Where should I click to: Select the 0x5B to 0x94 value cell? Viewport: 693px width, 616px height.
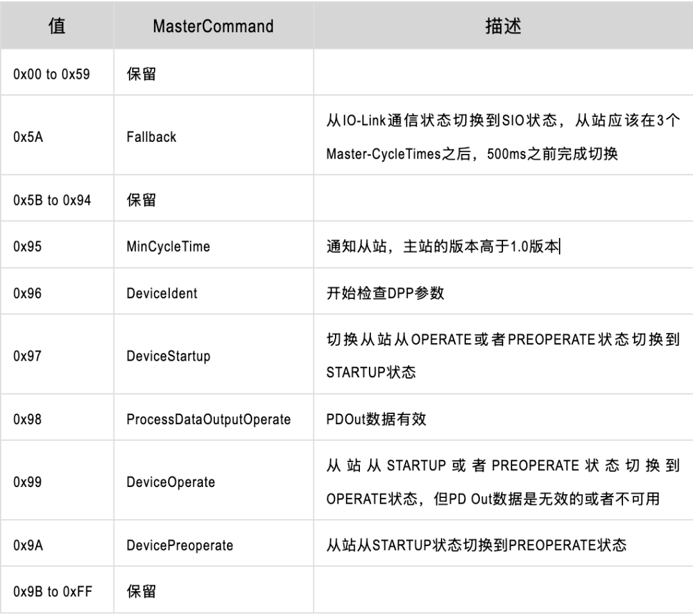51,200
